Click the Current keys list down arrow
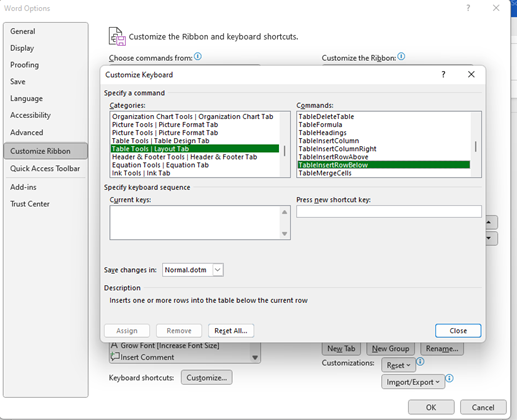The image size is (517, 420). (284, 234)
